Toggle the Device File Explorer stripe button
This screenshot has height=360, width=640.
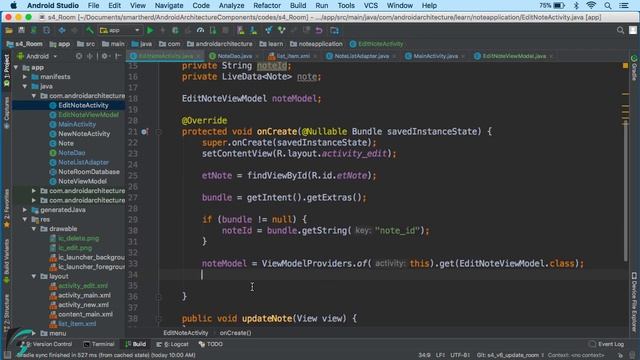pyautogui.click(x=634, y=302)
